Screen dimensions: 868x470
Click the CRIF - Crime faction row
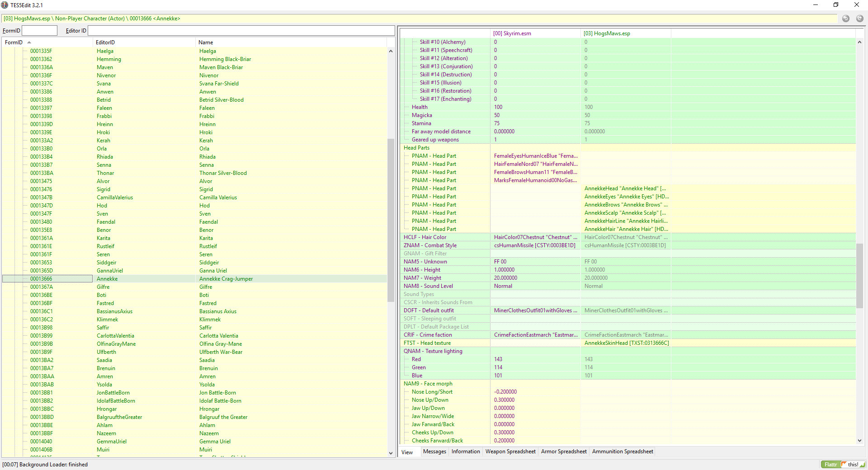628,335
